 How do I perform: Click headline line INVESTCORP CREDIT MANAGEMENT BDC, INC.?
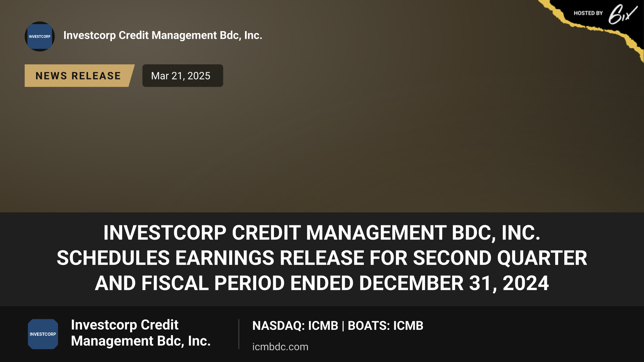322,232
